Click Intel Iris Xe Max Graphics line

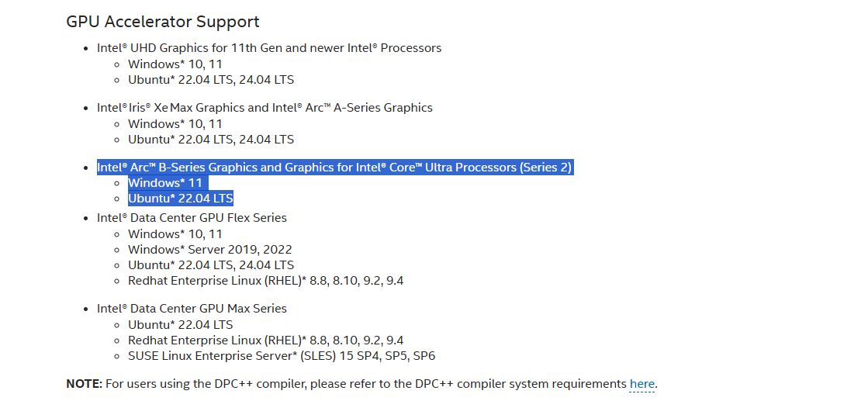pyautogui.click(x=265, y=108)
